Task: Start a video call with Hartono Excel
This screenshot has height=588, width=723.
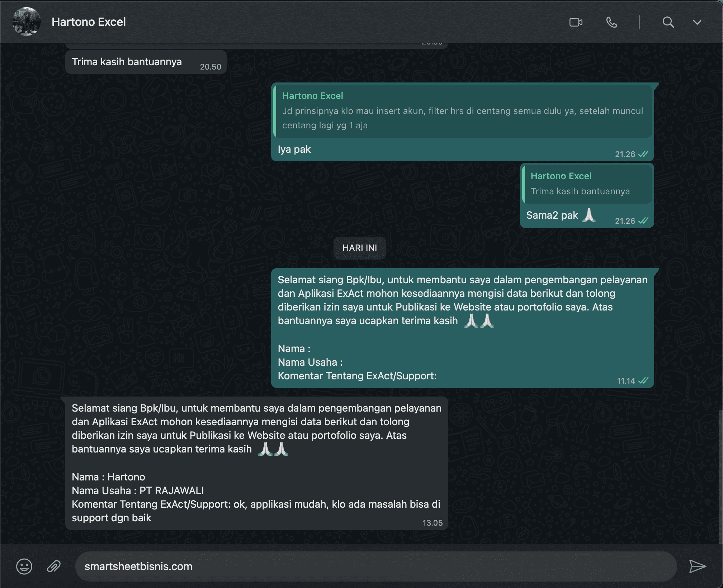Action: point(576,22)
